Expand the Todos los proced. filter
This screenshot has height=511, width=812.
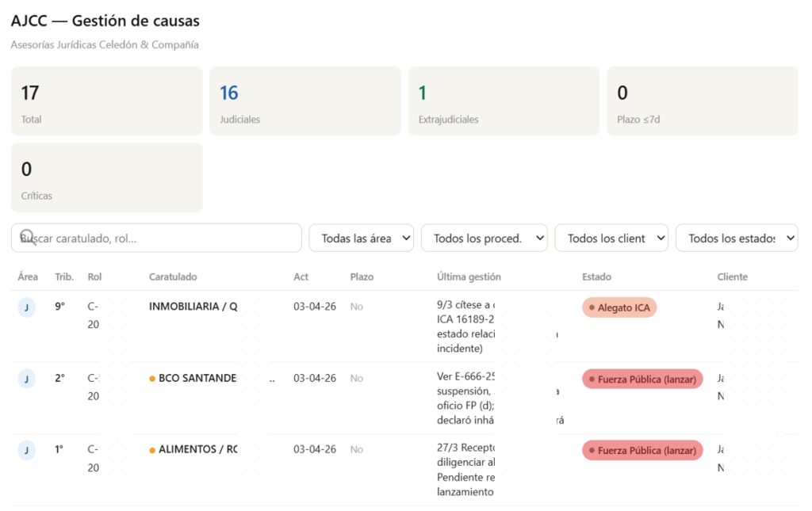[x=484, y=238]
